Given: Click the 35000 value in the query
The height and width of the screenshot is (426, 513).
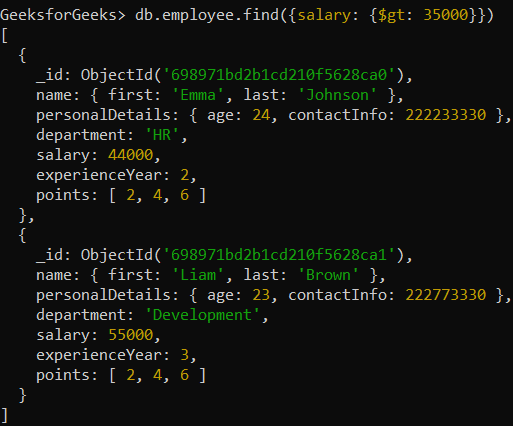Looking at the screenshot, I should click(x=446, y=15).
